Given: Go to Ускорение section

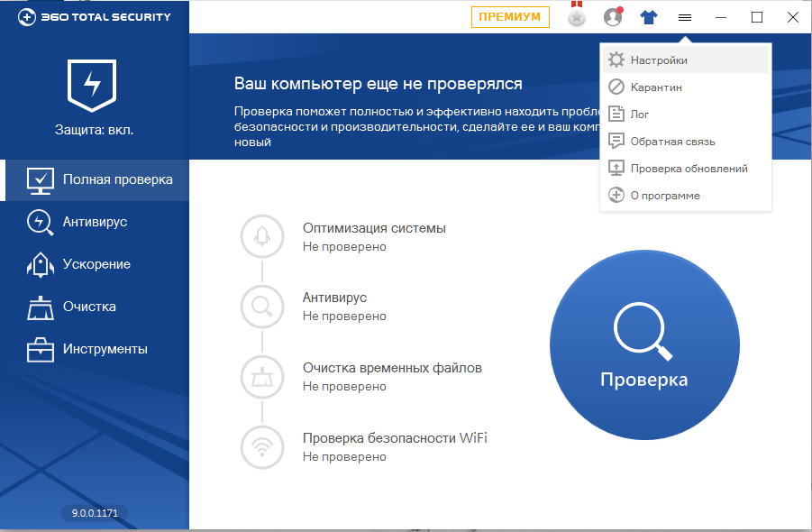Looking at the screenshot, I should [95, 265].
